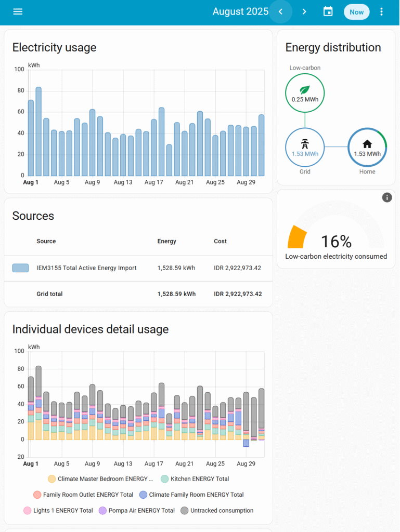The height and width of the screenshot is (532, 400).
Task: Open the hamburger sidebar menu
Action: click(18, 11)
